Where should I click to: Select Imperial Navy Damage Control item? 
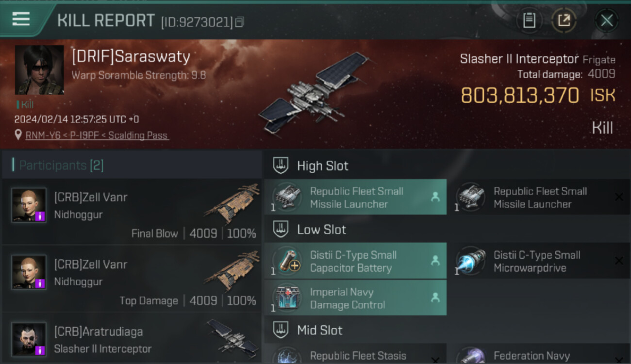[x=355, y=298]
